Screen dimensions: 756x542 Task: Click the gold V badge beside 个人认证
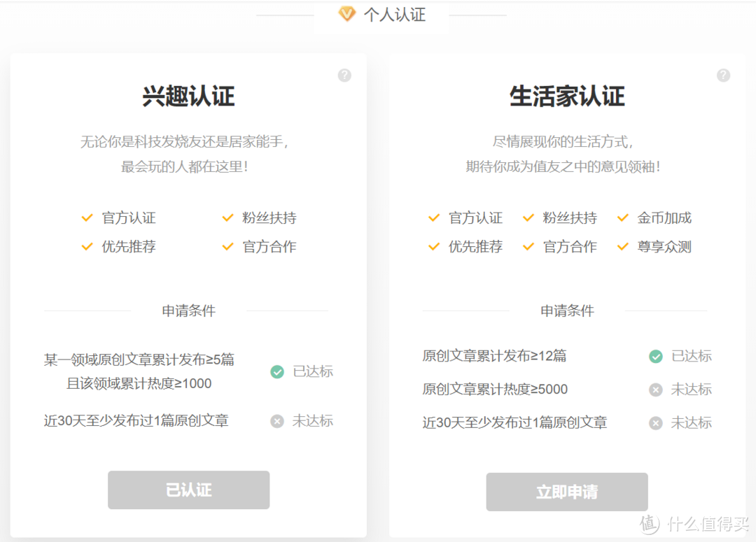(x=346, y=13)
